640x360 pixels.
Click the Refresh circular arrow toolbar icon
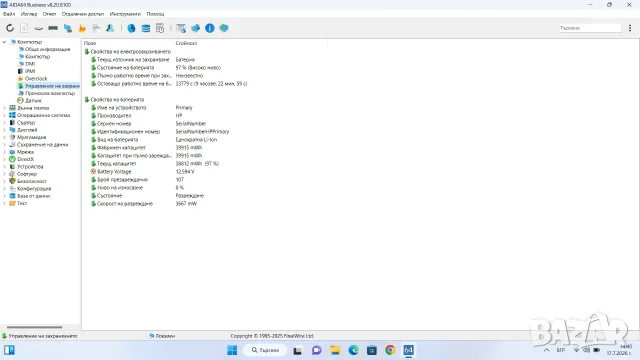[x=10, y=28]
